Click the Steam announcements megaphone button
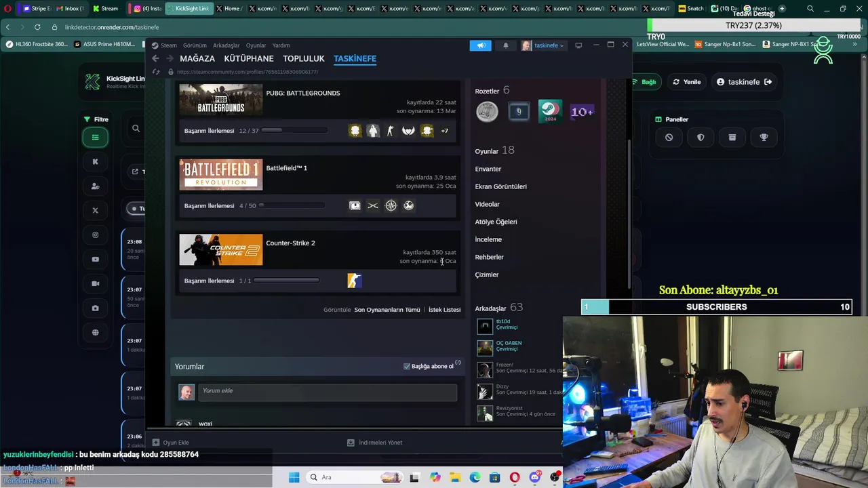Viewport: 868px width, 488px height. 480,45
